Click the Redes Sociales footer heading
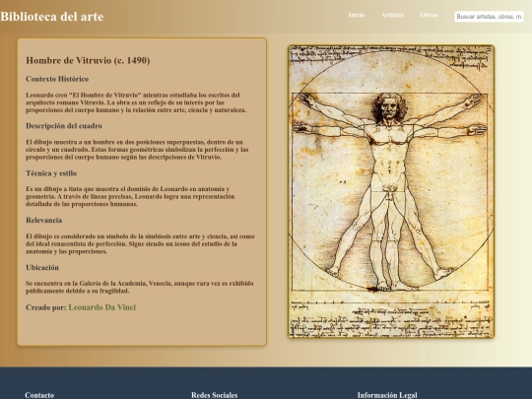Viewport: 532px width, 399px height. point(214,395)
